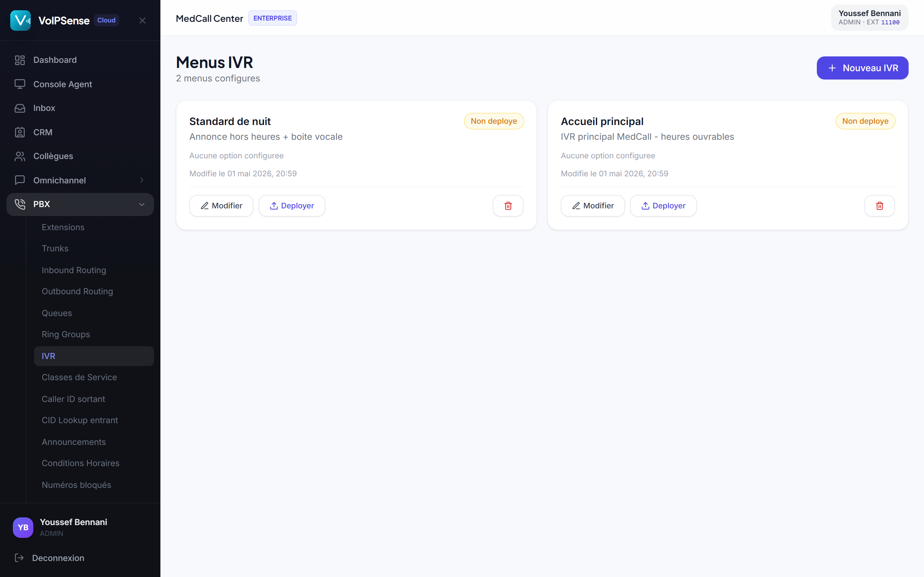Create a Nouveau IVR
The image size is (924, 577).
(x=862, y=68)
